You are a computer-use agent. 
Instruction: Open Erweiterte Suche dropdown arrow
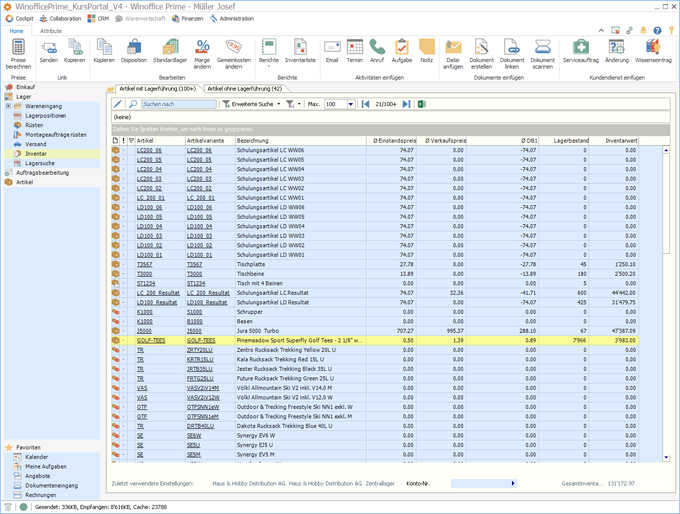tap(278, 104)
